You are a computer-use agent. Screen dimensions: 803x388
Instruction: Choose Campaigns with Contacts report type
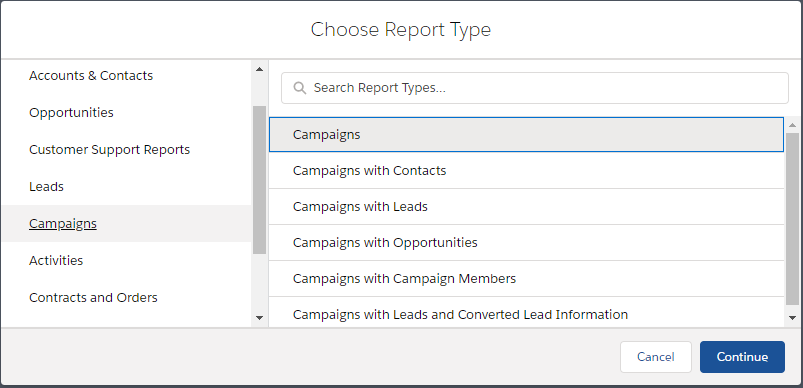526,170
